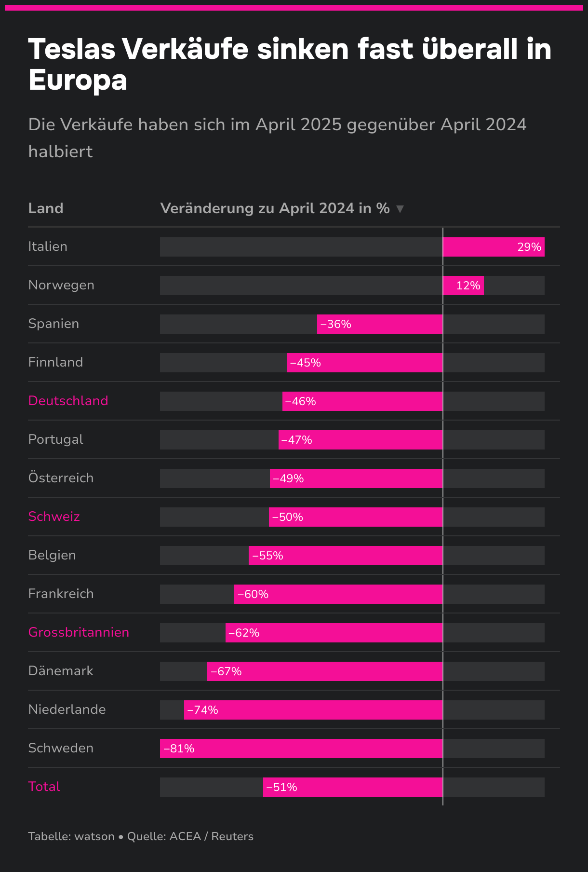588x872 pixels.
Task: Select the Österreich row label
Action: tap(61, 478)
